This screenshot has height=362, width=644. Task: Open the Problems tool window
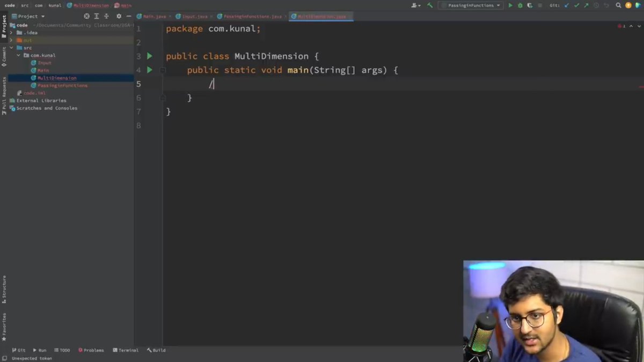(x=91, y=350)
